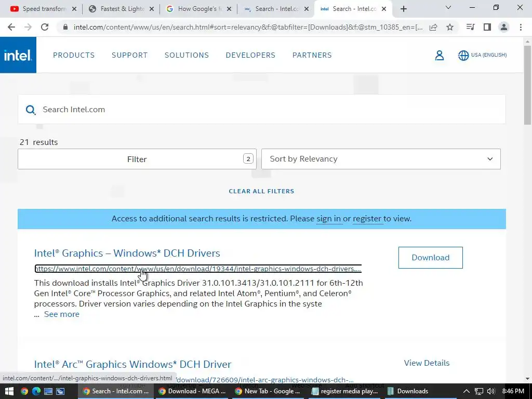Switch to How Google's tab
Screen dimensions: 532x399
click(x=198, y=9)
